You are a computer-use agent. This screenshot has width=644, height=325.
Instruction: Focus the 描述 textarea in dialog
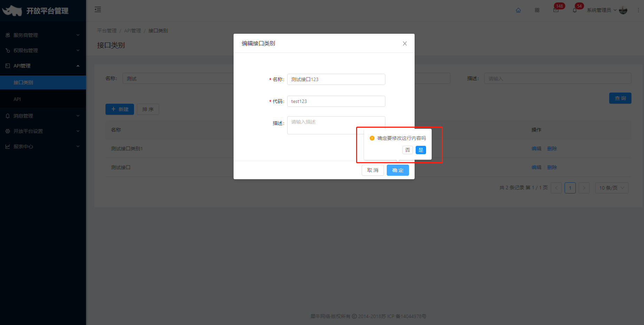[x=336, y=125]
